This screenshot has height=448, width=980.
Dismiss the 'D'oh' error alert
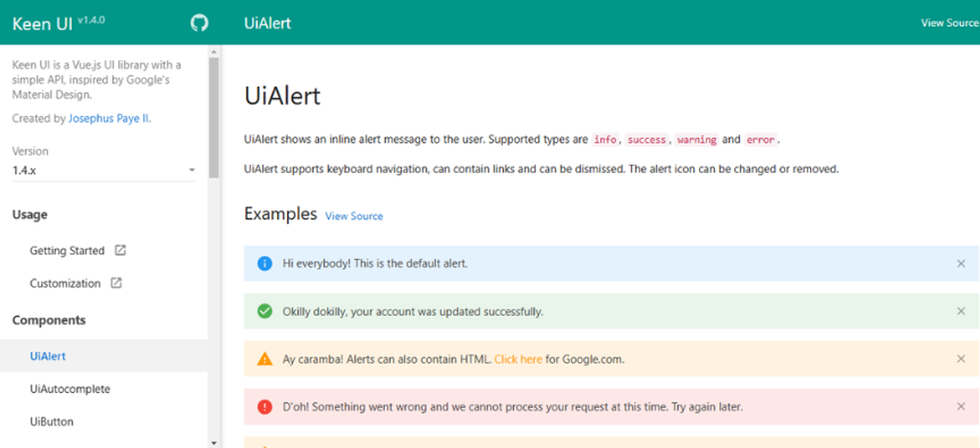coord(961,406)
